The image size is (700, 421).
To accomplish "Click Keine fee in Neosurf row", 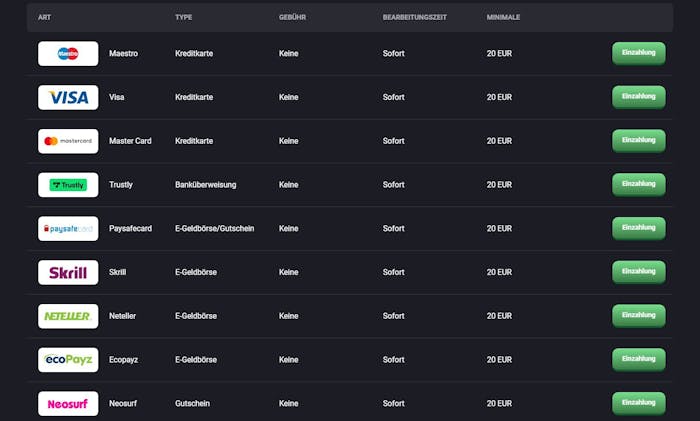I will pos(288,404).
